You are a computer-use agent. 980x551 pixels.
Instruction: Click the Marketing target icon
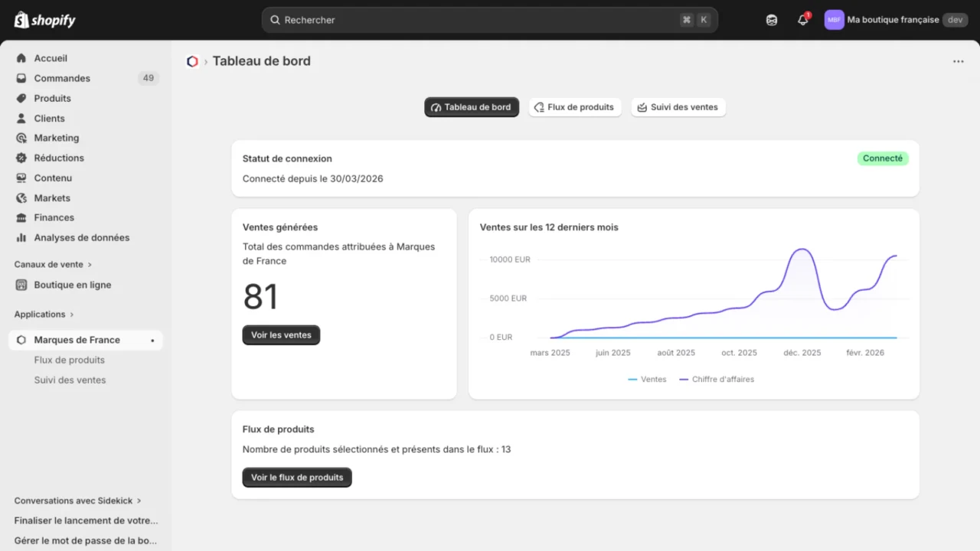(x=21, y=138)
